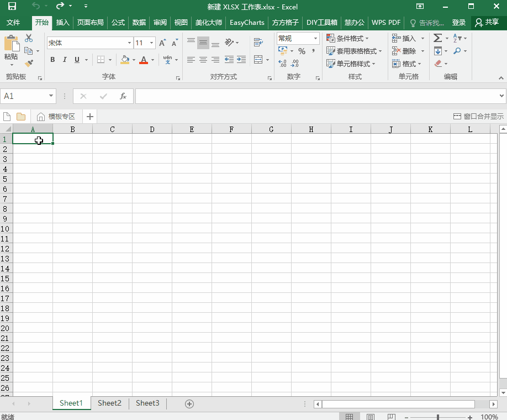
Task: Expand 套用表格格式 table styles menu
Action: point(354,51)
